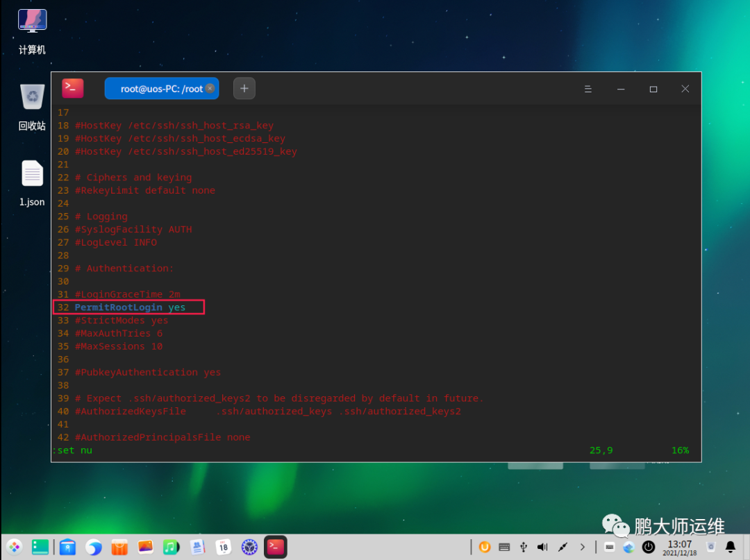Open the control center gear dock icon
This screenshot has height=560, width=750.
[249, 547]
